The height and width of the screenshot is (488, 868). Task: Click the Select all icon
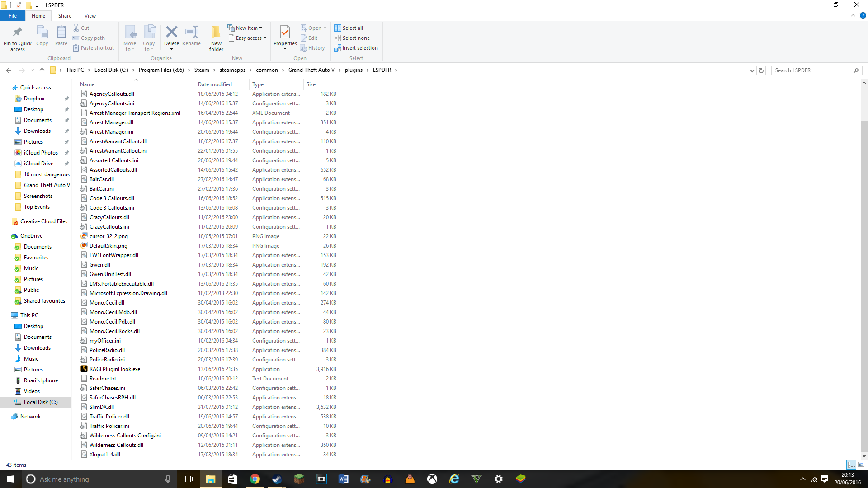point(338,28)
